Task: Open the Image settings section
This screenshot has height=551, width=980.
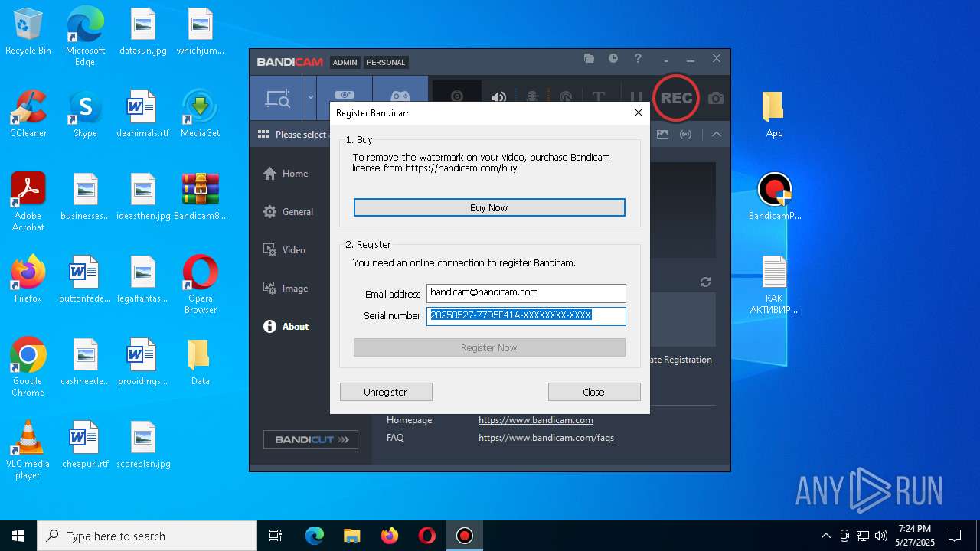Action: (286, 289)
